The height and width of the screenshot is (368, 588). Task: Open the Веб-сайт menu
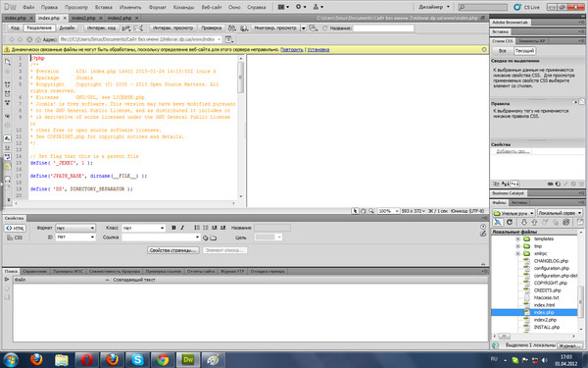point(212,7)
